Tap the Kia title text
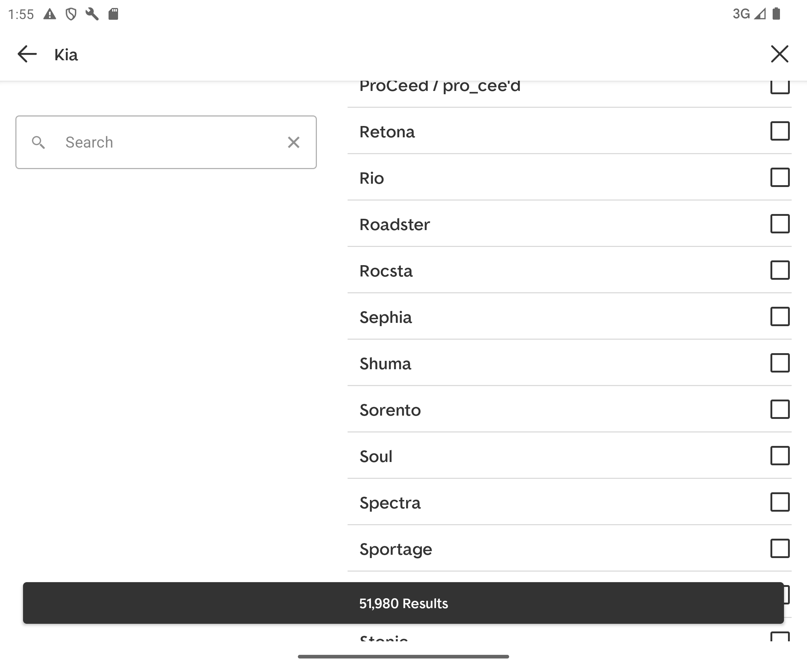The image size is (807, 672). click(x=66, y=55)
